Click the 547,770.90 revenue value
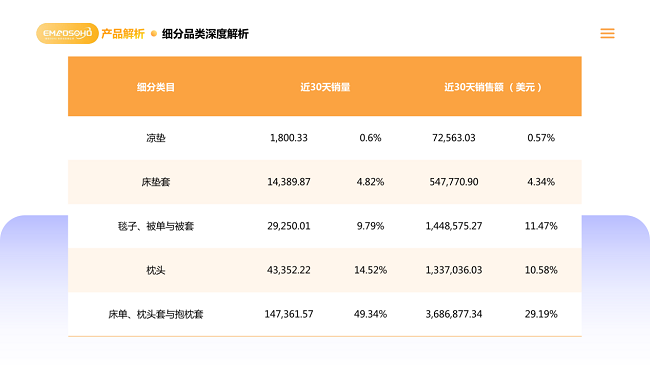Viewport: 650px width, 365px height. pyautogui.click(x=454, y=182)
